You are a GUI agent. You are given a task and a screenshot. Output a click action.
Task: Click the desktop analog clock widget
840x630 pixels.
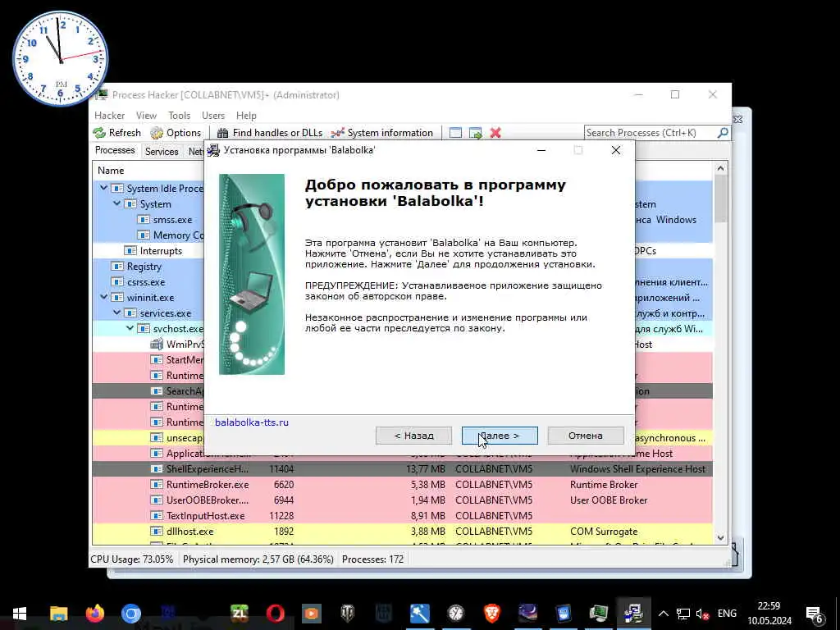tap(61, 58)
